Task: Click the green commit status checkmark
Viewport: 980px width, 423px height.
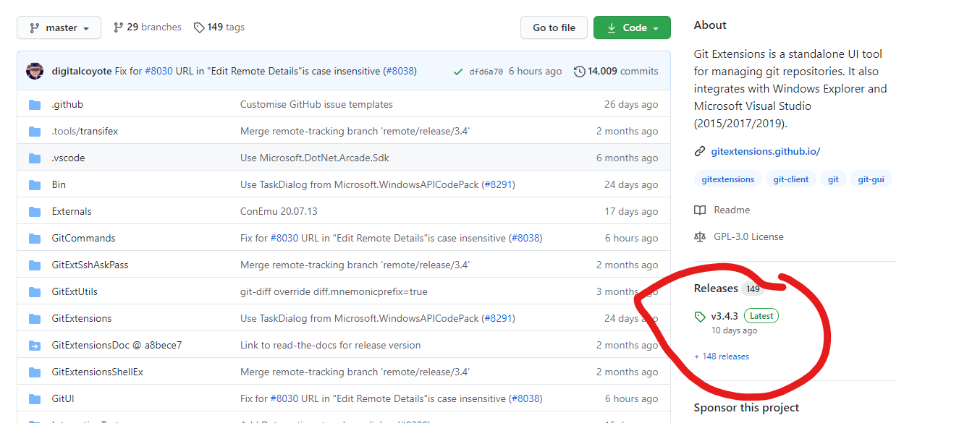Action: point(457,72)
